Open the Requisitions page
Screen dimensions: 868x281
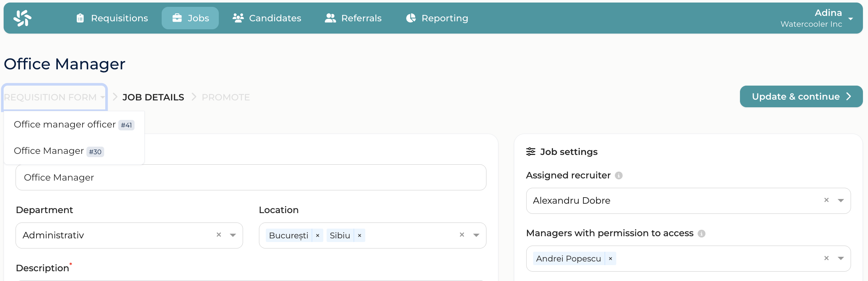click(112, 18)
